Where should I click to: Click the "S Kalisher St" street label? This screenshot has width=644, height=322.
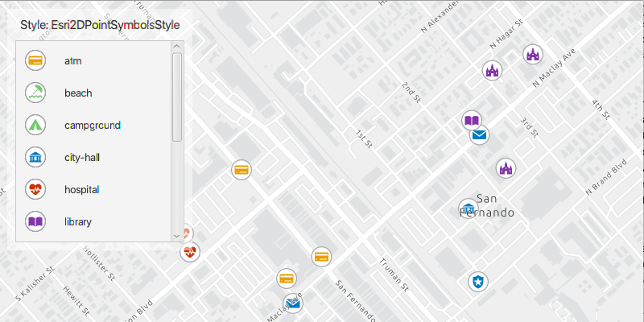pos(35,284)
